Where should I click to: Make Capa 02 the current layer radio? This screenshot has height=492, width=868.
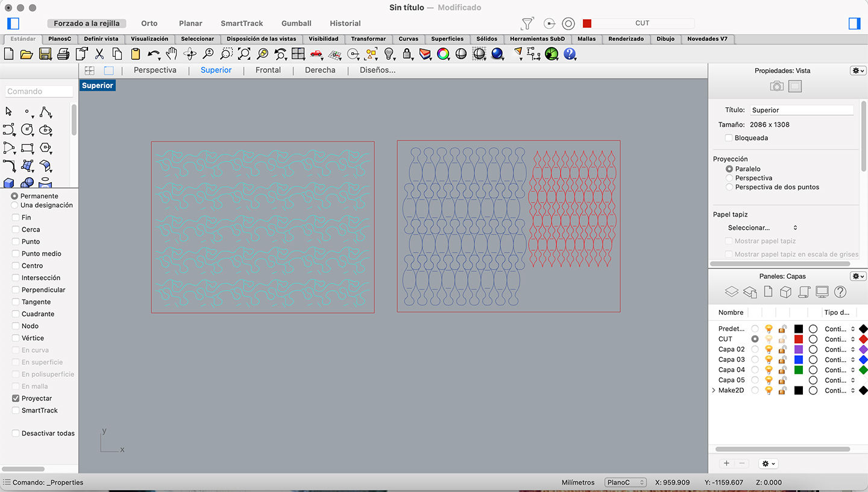click(x=755, y=349)
